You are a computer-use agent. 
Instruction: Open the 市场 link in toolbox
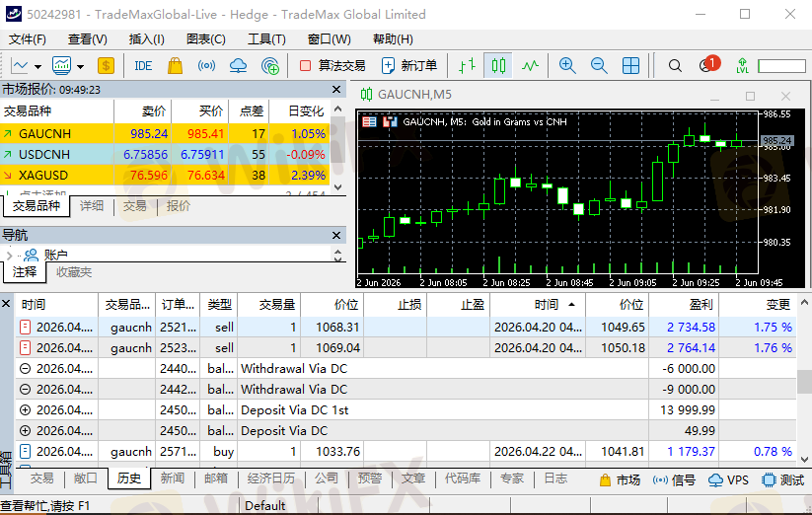pyautogui.click(x=620, y=480)
